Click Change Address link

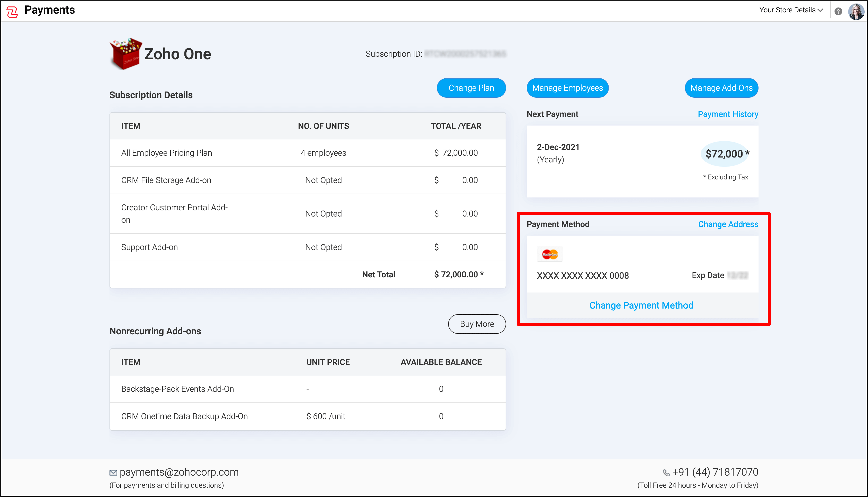click(x=728, y=224)
